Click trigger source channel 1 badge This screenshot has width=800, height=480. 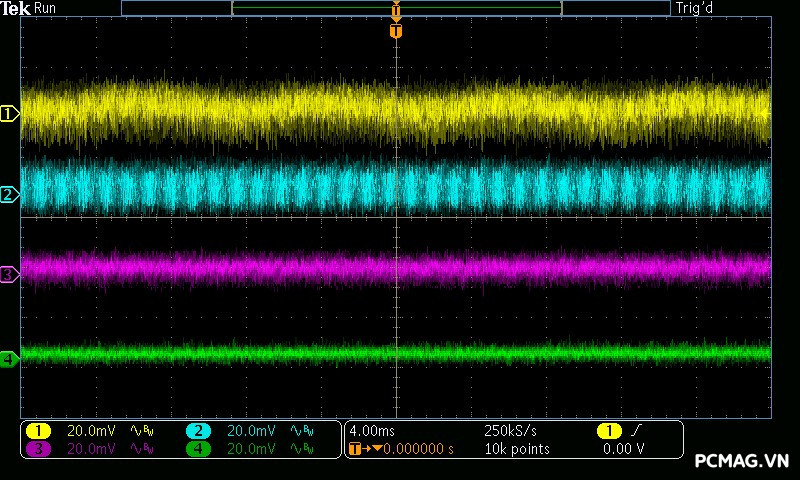[x=609, y=431]
